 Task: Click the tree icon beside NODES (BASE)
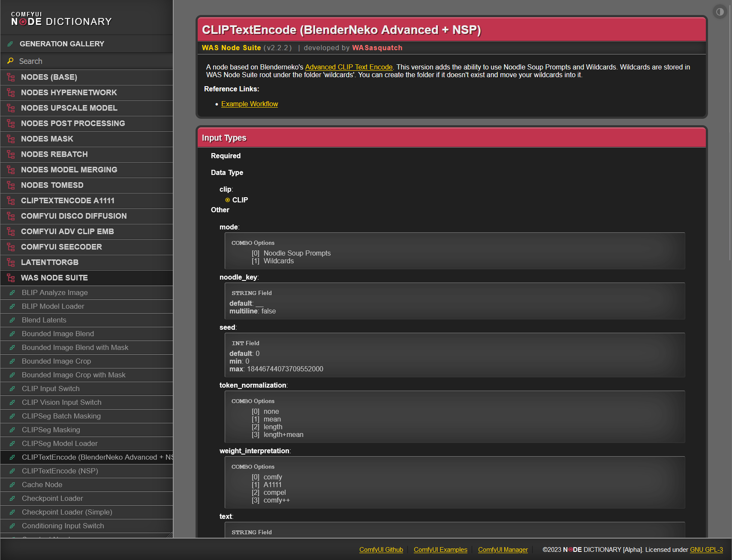(11, 77)
